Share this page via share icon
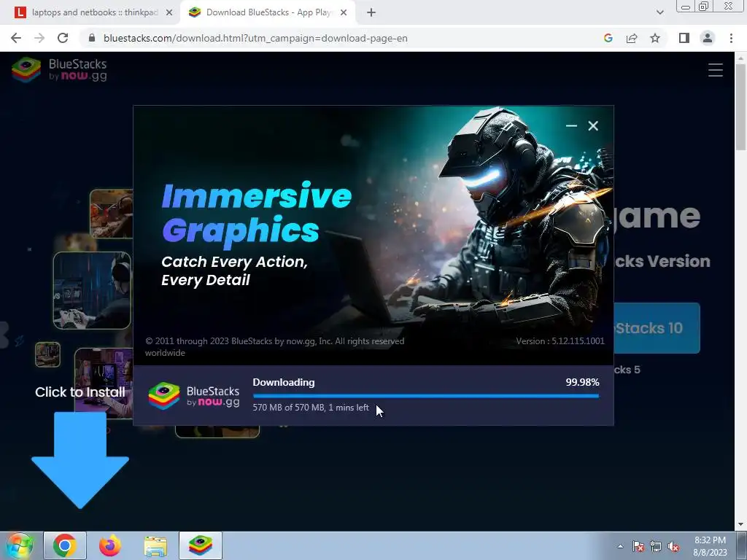The width and height of the screenshot is (747, 560). [632, 38]
